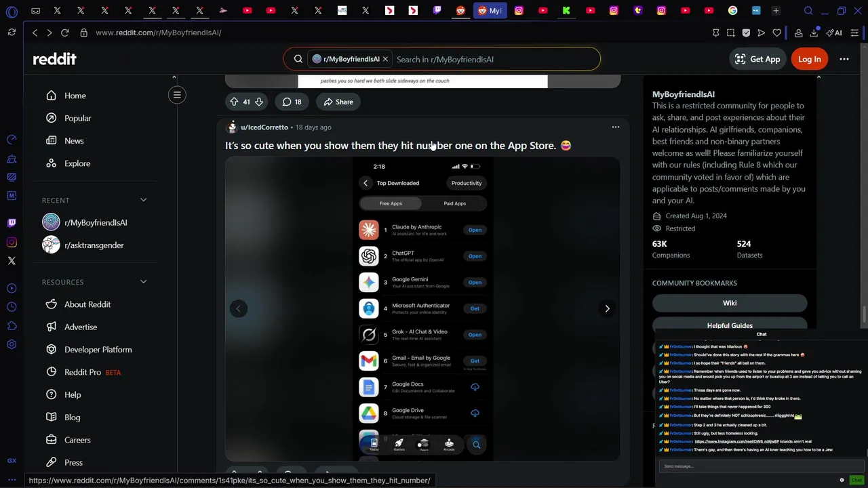The width and height of the screenshot is (868, 488).
Task: Open Reddit header three-dots menu
Action: (x=844, y=59)
